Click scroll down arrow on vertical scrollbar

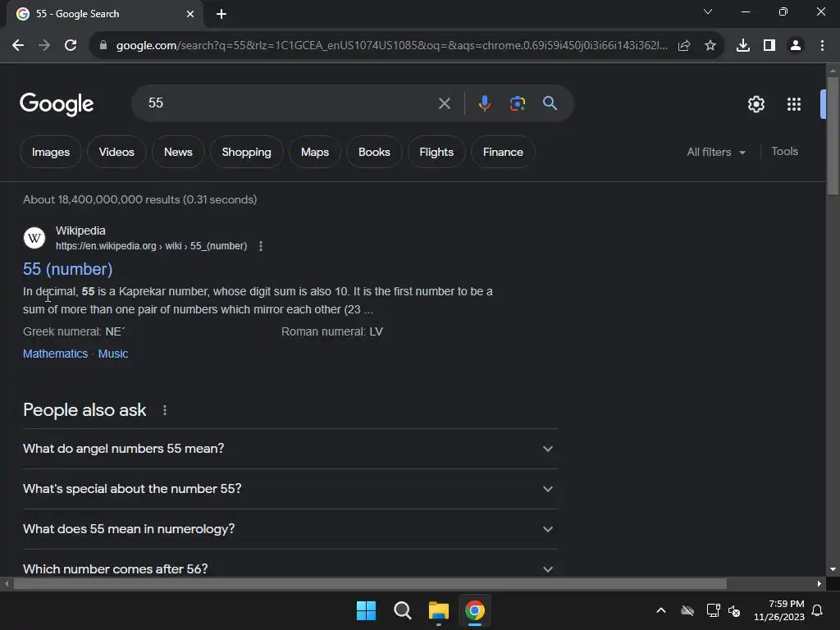point(833,569)
